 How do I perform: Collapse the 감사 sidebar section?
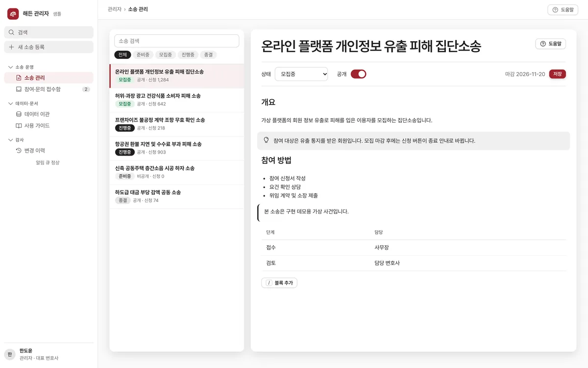coord(16,140)
